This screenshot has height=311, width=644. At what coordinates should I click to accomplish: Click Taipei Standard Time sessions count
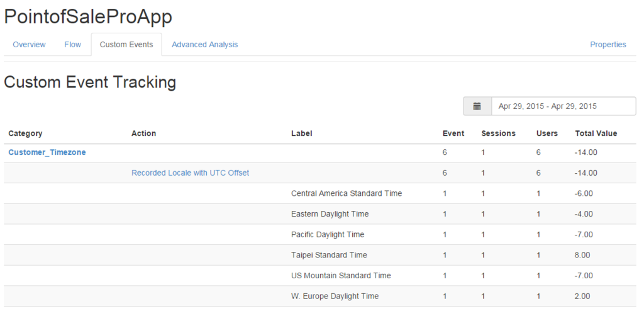pyautogui.click(x=483, y=255)
